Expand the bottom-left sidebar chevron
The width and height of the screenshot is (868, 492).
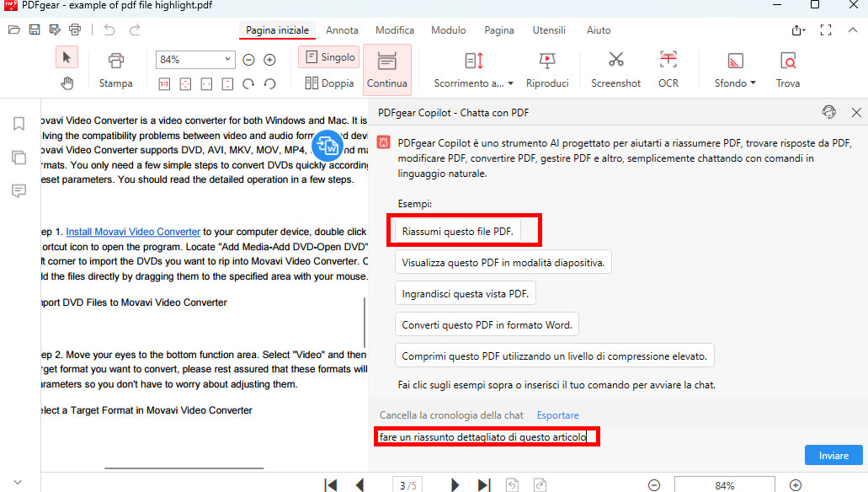(x=18, y=482)
